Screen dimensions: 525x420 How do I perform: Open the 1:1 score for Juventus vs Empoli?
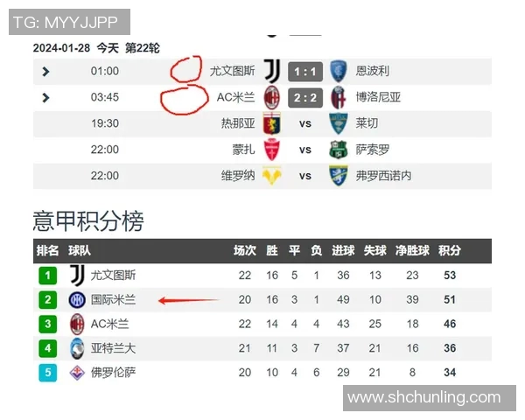click(305, 71)
